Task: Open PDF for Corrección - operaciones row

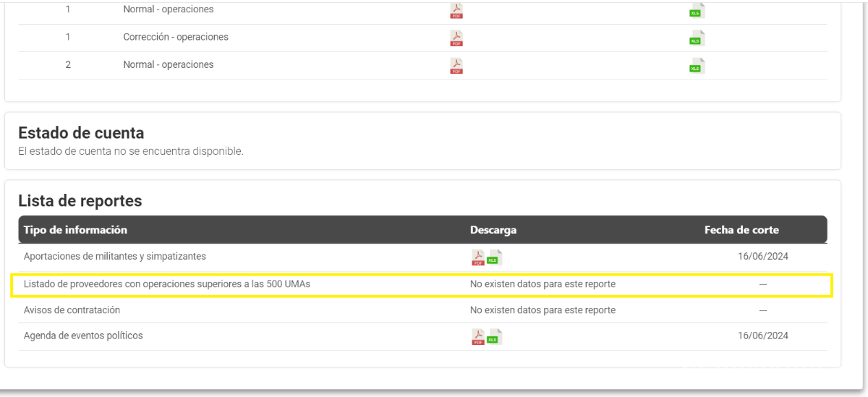Action: [x=456, y=38]
